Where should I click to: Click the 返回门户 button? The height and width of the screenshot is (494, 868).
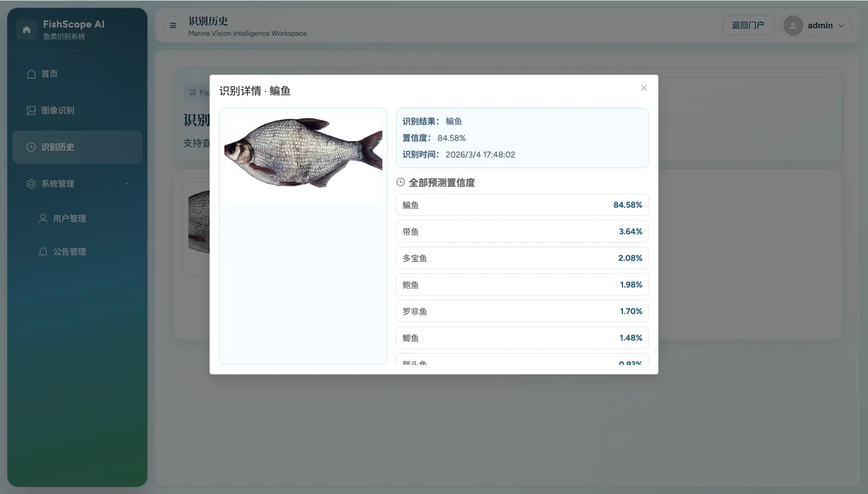(x=748, y=25)
